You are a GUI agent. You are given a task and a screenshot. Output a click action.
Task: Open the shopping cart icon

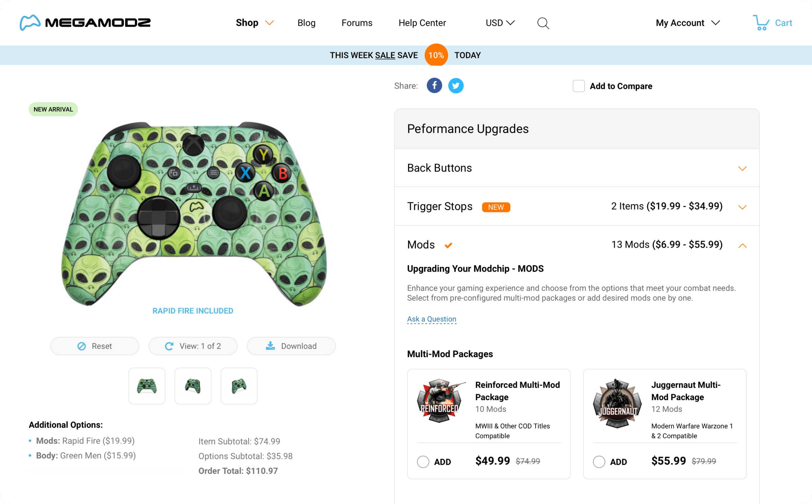coord(761,23)
